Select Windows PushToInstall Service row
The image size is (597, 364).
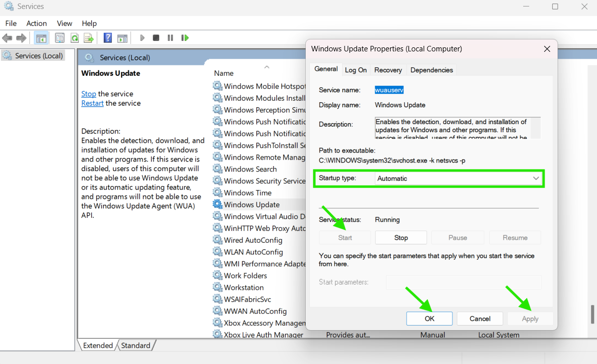tap(259, 145)
